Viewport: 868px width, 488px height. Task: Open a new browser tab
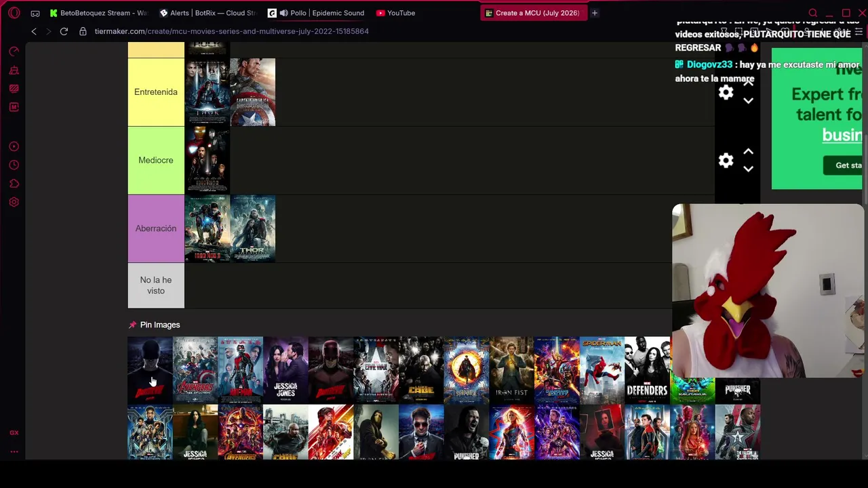[595, 13]
